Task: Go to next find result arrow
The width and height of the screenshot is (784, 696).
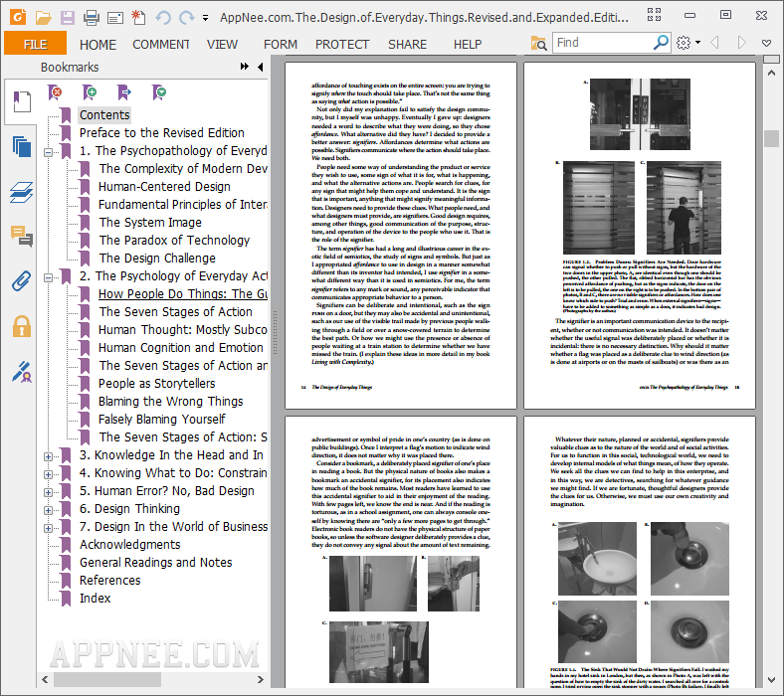Action: coord(741,43)
